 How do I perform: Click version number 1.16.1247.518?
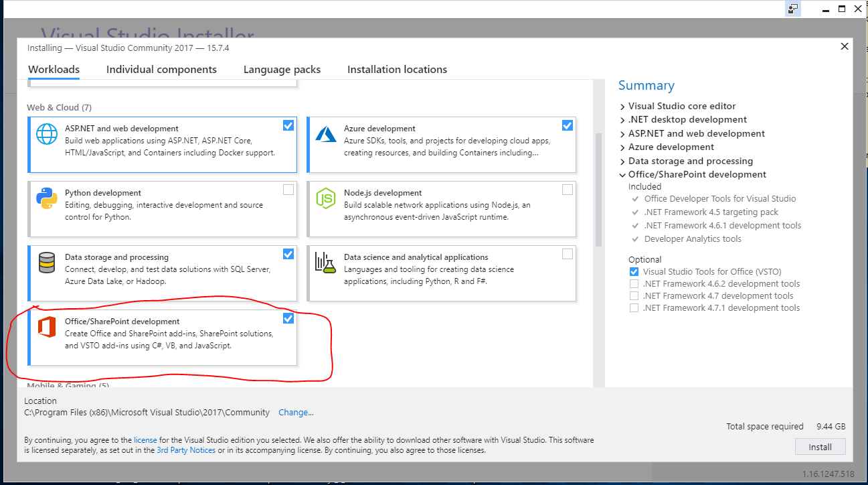click(x=830, y=474)
